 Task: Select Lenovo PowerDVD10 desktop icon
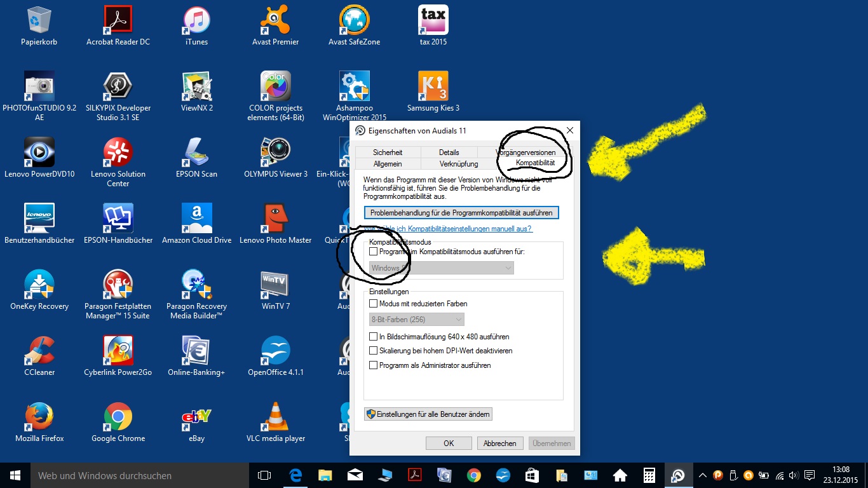coord(39,158)
